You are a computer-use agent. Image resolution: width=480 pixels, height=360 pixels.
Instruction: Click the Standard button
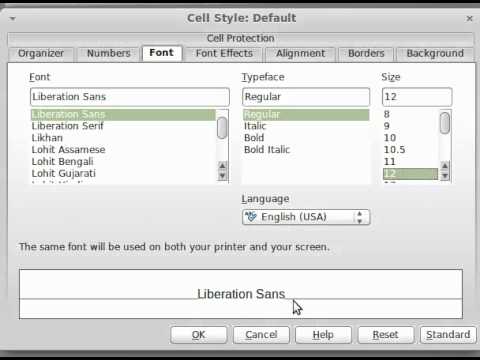tap(448, 335)
